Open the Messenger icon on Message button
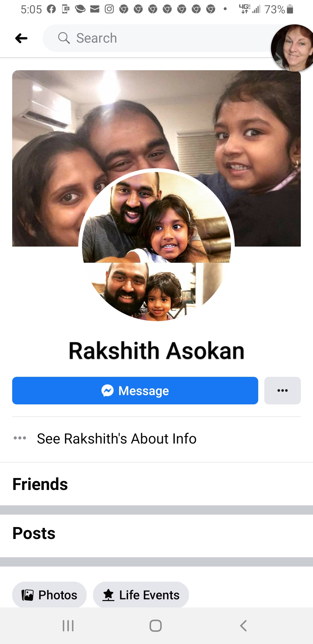 click(x=108, y=390)
